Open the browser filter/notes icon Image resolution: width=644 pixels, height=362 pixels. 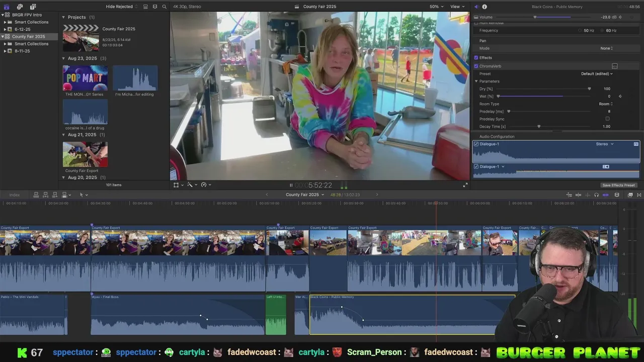(x=155, y=7)
